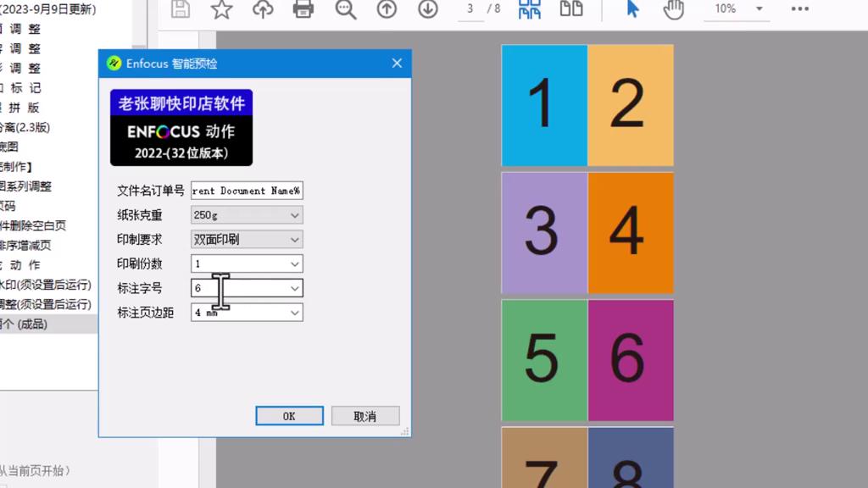The image size is (868, 488).
Task: Click the Save floppy disk icon
Action: click(180, 9)
